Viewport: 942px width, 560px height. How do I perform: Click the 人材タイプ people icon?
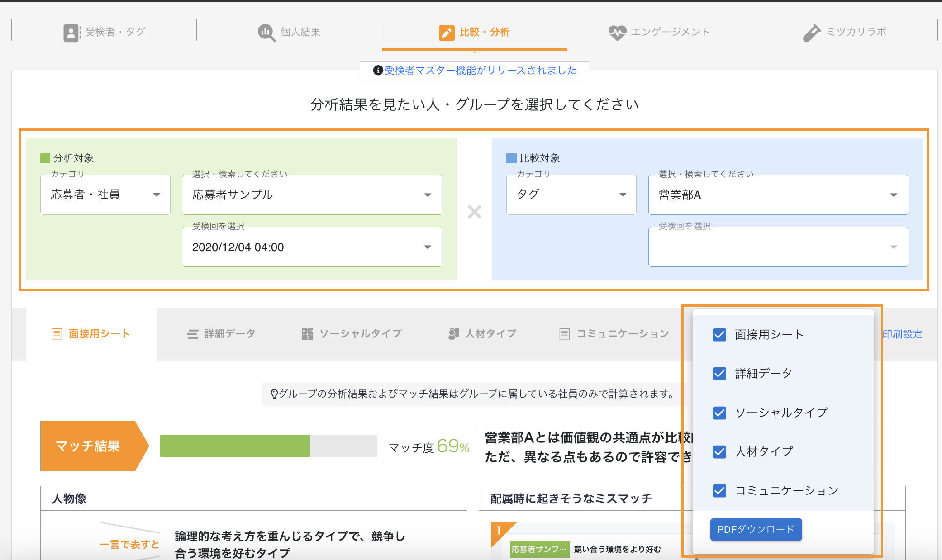pyautogui.click(x=453, y=334)
